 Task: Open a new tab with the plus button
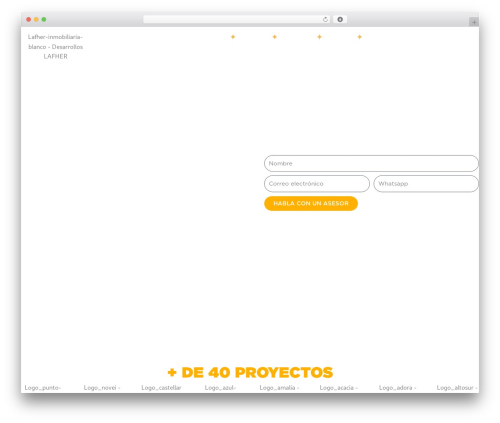click(x=474, y=22)
